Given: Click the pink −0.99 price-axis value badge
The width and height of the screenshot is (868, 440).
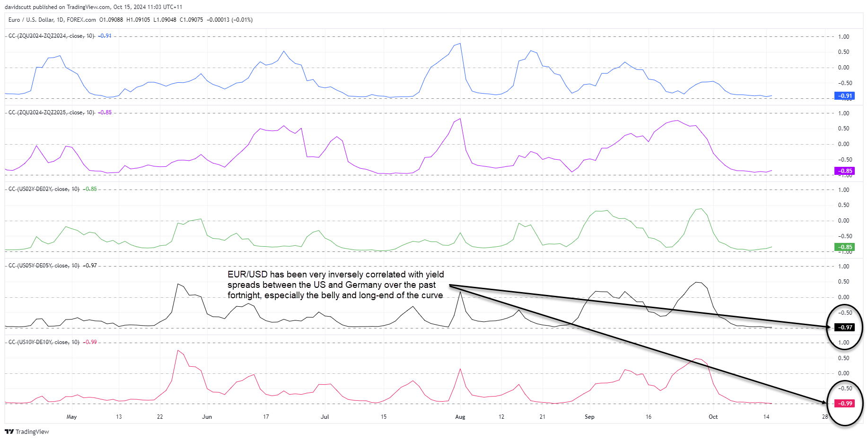Looking at the screenshot, I should click(844, 404).
